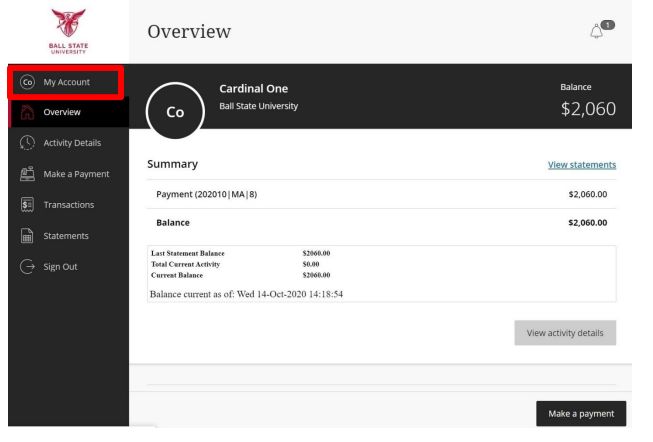Click the Balance current as of timestamp

tap(247, 294)
